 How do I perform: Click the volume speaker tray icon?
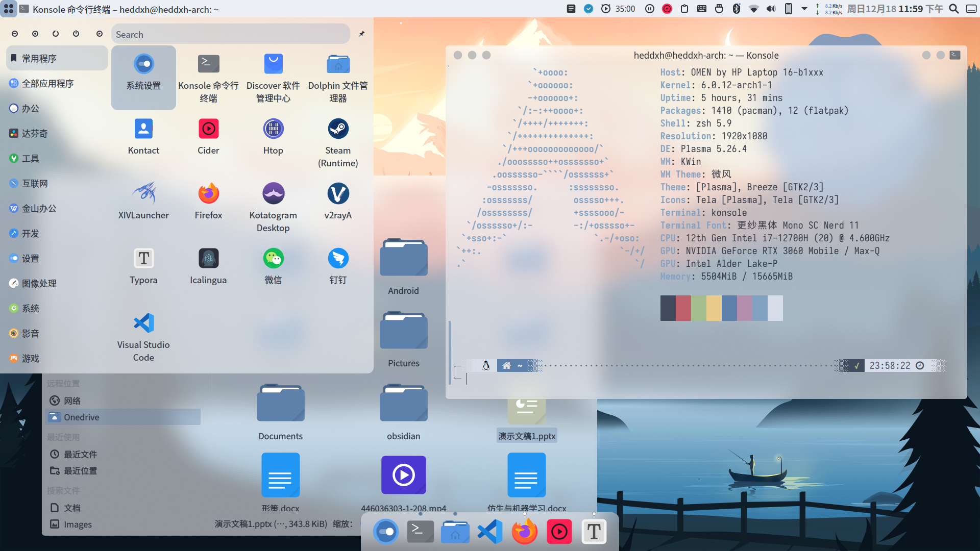[771, 9]
